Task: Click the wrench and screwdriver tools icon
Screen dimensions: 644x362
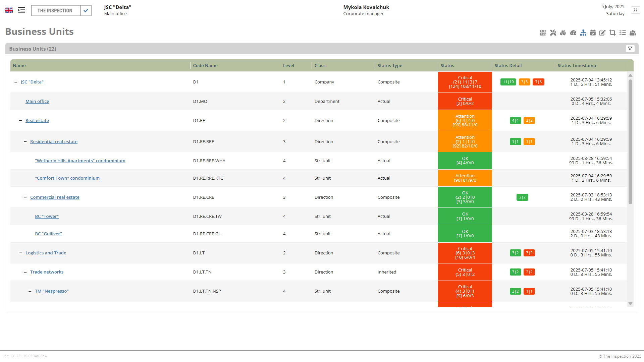Action: 553,33
